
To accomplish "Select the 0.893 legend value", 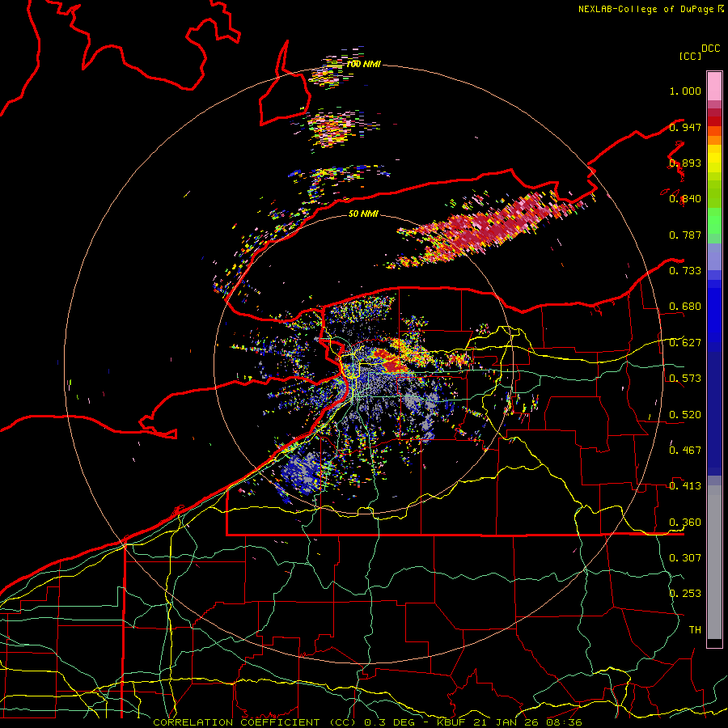I will 685,163.
